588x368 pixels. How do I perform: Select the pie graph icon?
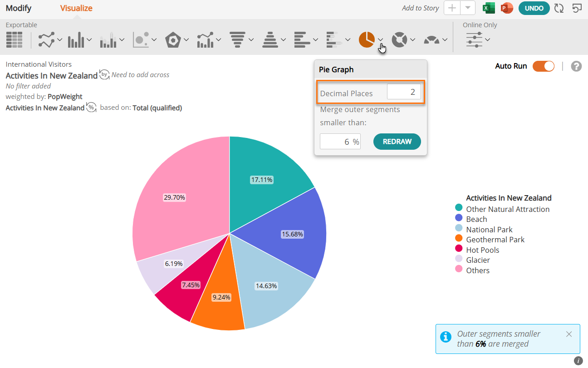click(x=367, y=40)
